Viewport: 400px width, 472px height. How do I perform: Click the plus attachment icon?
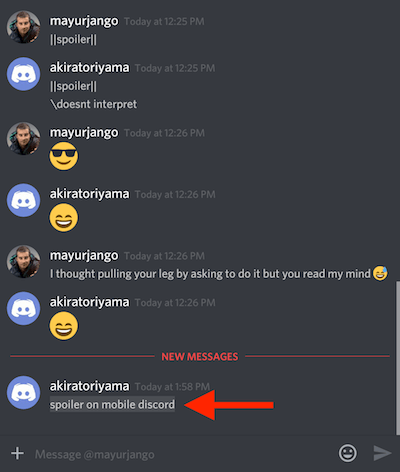pyautogui.click(x=17, y=453)
